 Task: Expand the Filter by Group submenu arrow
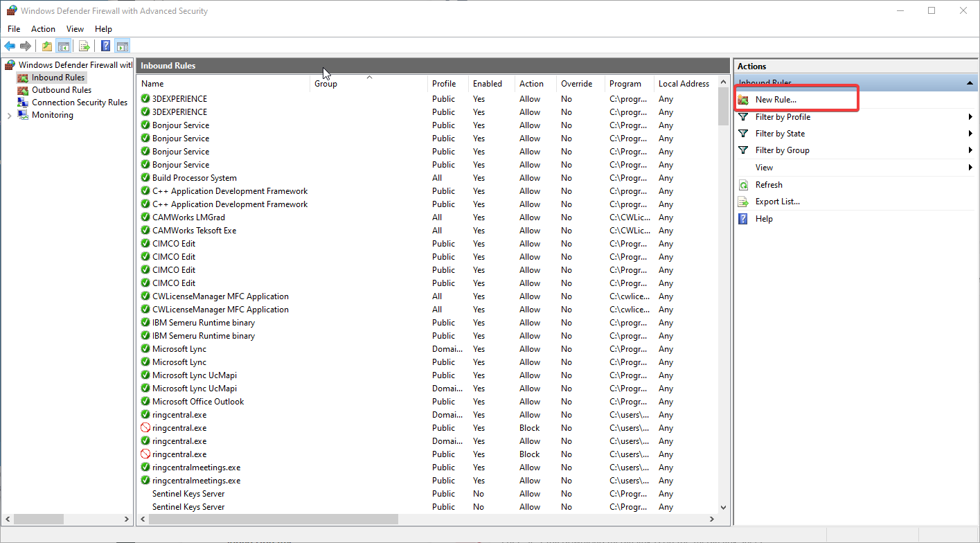click(x=970, y=150)
